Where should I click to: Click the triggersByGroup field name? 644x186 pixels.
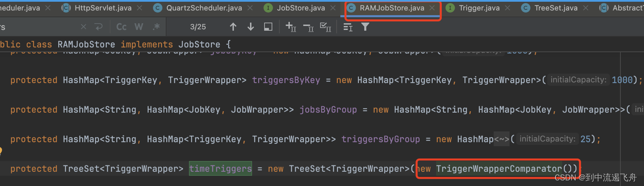[x=380, y=139]
